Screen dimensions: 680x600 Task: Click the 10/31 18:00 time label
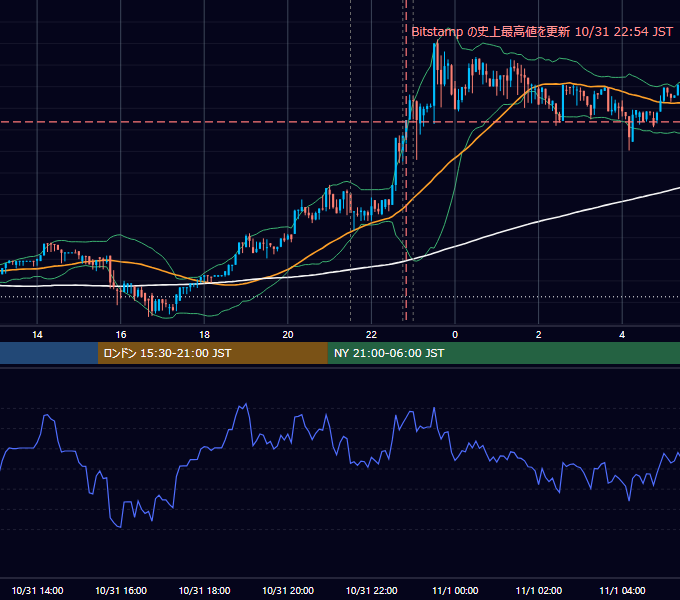coord(204,590)
